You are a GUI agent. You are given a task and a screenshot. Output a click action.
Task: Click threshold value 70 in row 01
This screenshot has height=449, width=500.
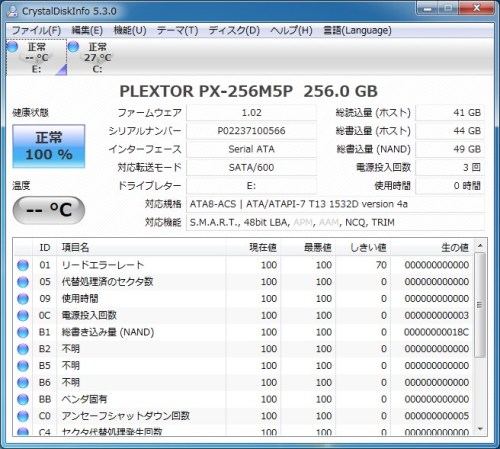381,265
